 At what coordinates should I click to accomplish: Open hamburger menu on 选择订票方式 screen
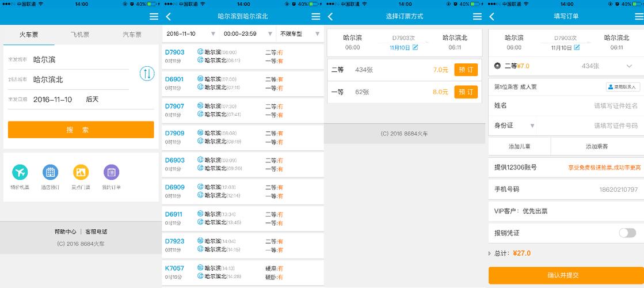477,17
